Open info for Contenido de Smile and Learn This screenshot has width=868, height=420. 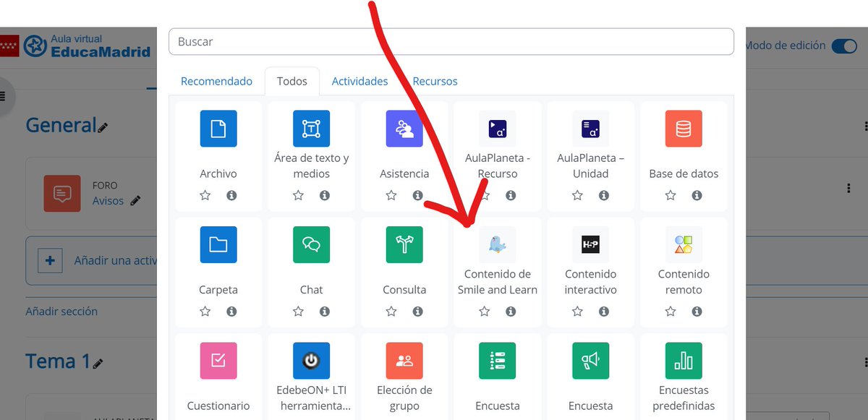(x=511, y=312)
